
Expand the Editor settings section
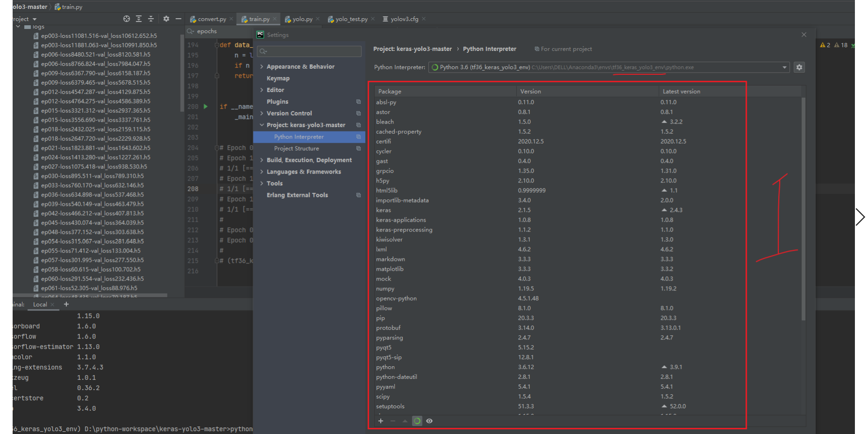point(261,90)
